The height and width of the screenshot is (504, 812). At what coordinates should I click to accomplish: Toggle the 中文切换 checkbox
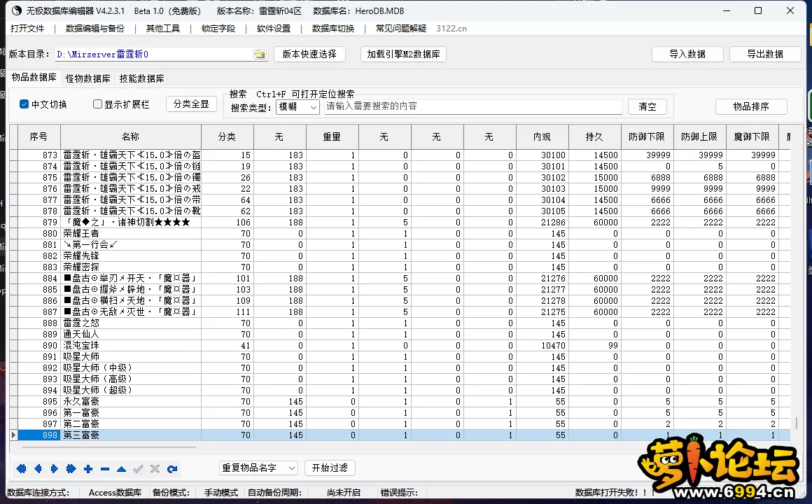pyautogui.click(x=24, y=104)
